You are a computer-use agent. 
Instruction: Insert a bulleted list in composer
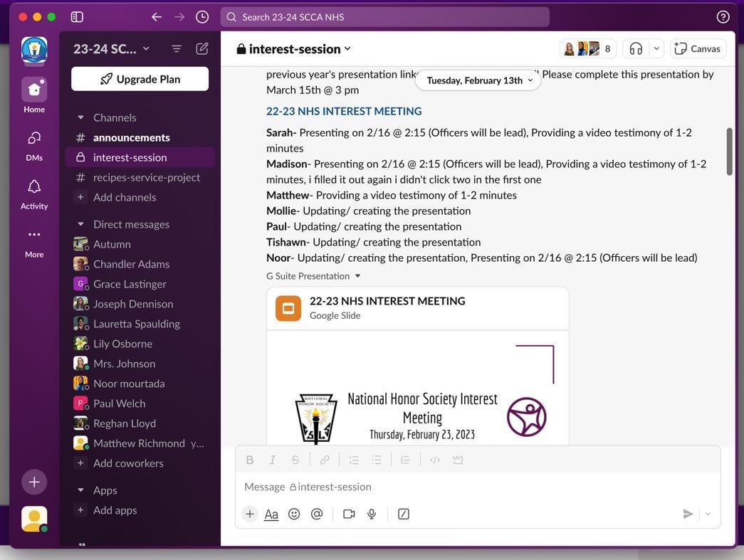tap(377, 460)
